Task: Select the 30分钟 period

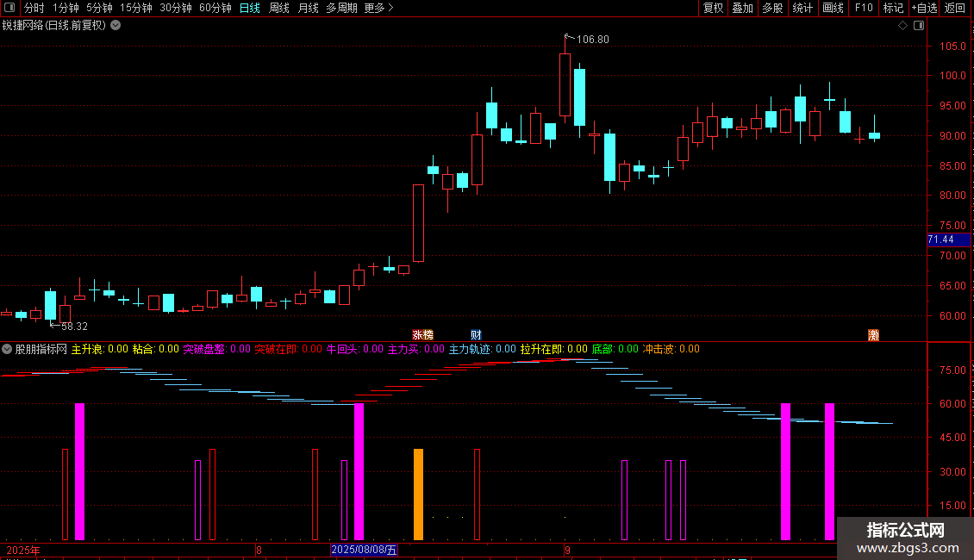Action: coord(176,8)
